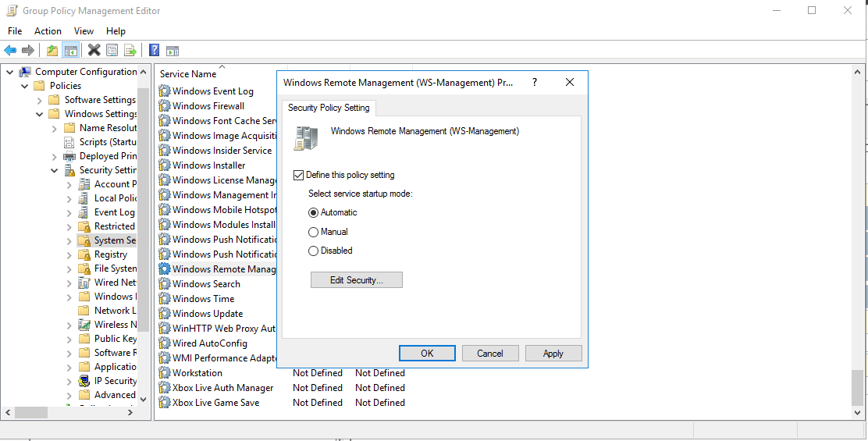Click the Computer Configuration node icon
Viewport: 868px width, 441px height.
point(25,71)
